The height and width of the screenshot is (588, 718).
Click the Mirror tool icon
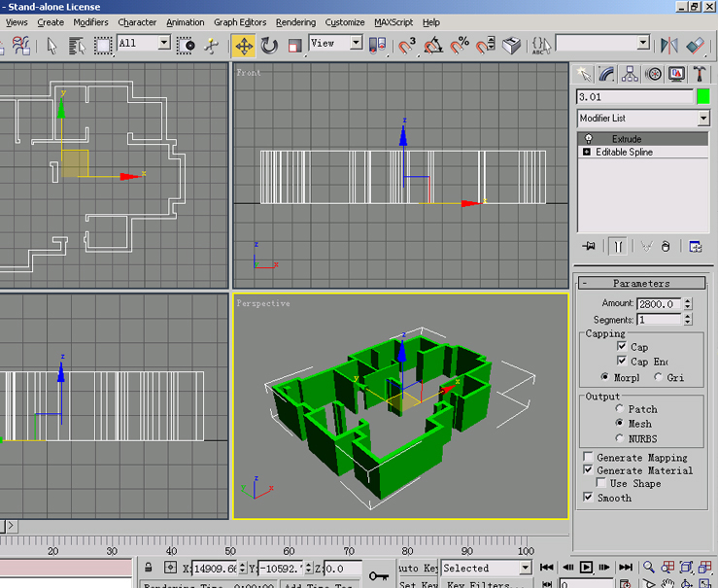coord(669,45)
